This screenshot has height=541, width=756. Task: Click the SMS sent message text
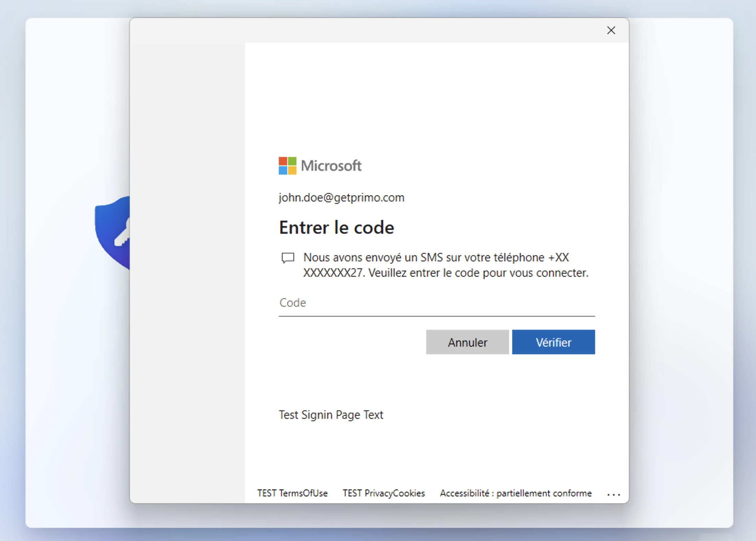[x=445, y=265]
